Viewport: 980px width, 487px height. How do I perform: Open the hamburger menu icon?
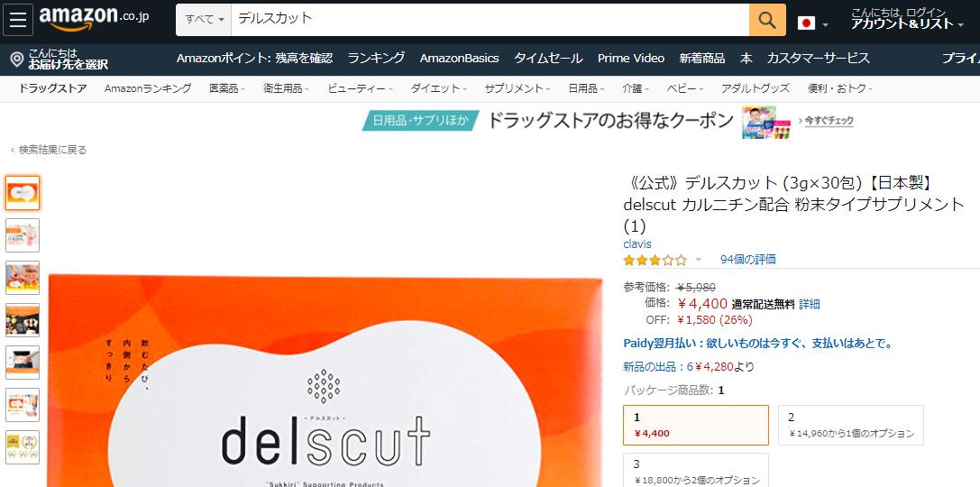[17, 20]
